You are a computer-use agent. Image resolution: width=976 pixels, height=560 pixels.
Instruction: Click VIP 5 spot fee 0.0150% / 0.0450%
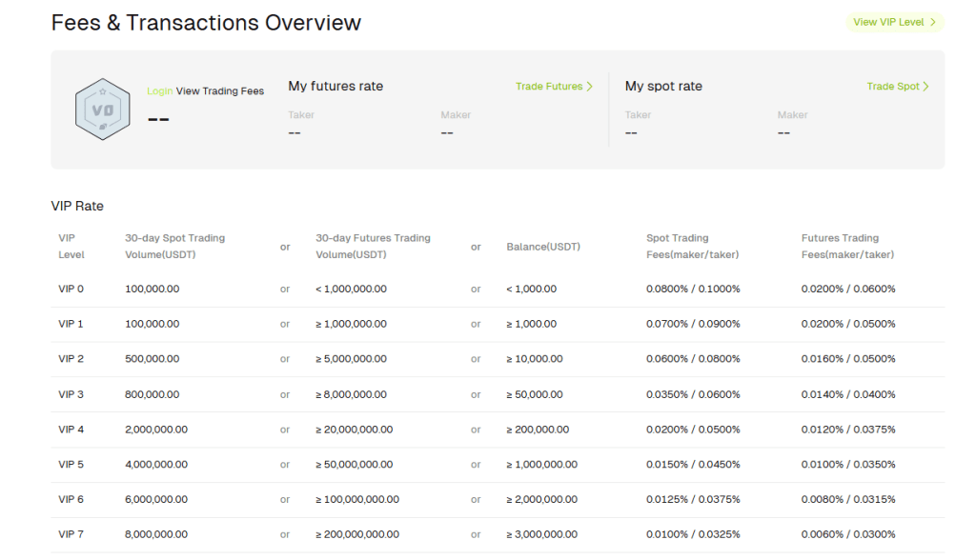[693, 465]
